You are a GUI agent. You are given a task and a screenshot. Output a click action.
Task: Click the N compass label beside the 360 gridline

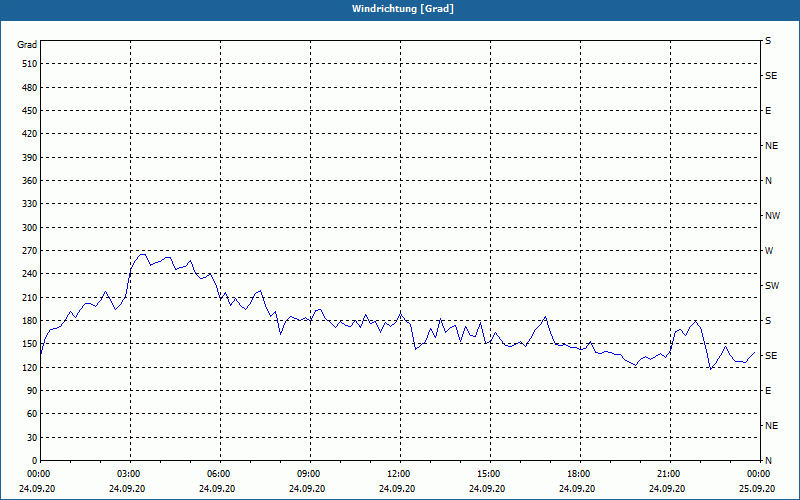[768, 181]
